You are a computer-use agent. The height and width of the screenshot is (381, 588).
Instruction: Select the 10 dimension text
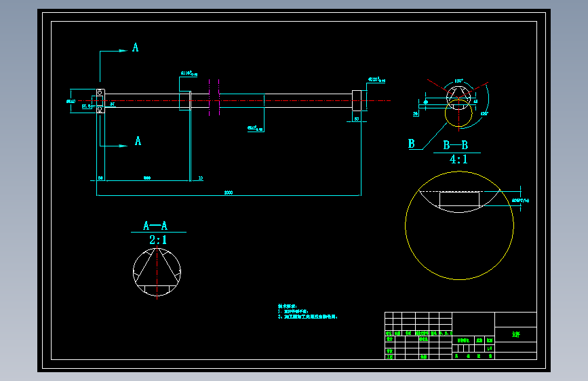point(201,178)
